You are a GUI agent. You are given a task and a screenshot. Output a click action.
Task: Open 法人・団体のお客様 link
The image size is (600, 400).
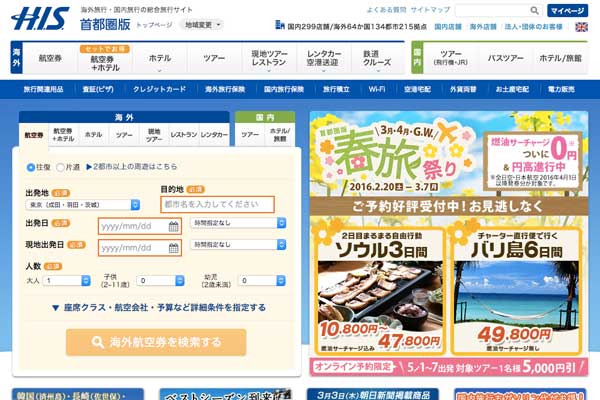click(x=534, y=27)
